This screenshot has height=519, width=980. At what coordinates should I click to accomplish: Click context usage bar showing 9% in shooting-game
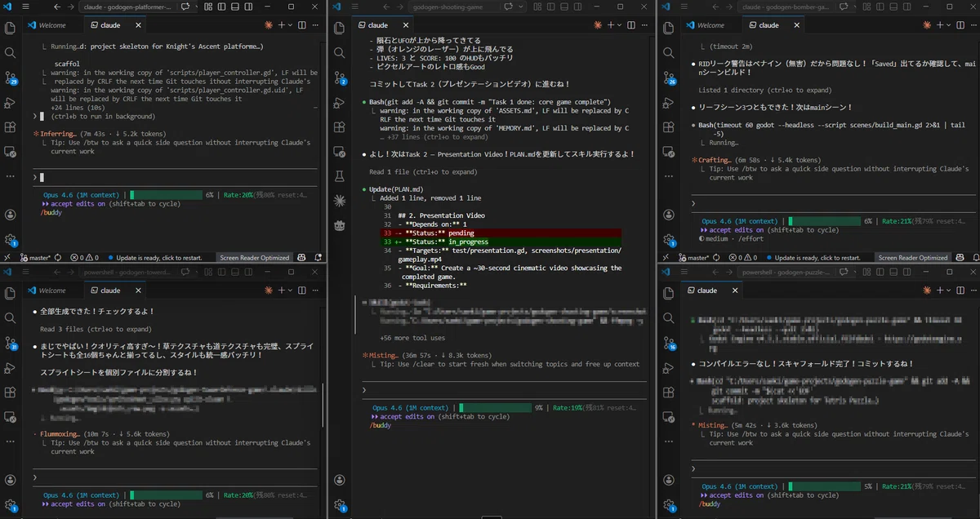495,407
